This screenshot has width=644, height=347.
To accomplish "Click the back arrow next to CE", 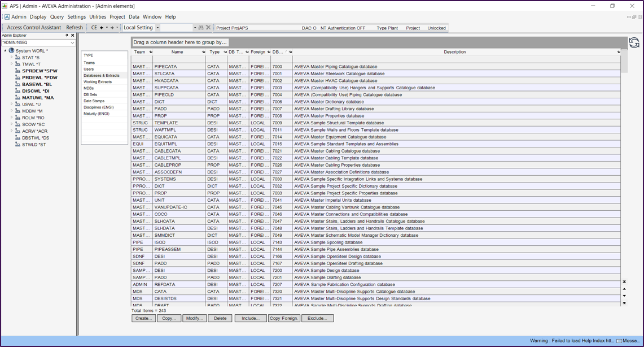I will 102,28.
